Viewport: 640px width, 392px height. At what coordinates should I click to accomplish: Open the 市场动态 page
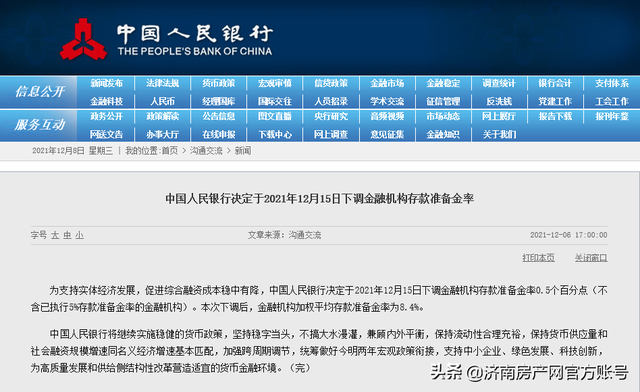pyautogui.click(x=443, y=116)
